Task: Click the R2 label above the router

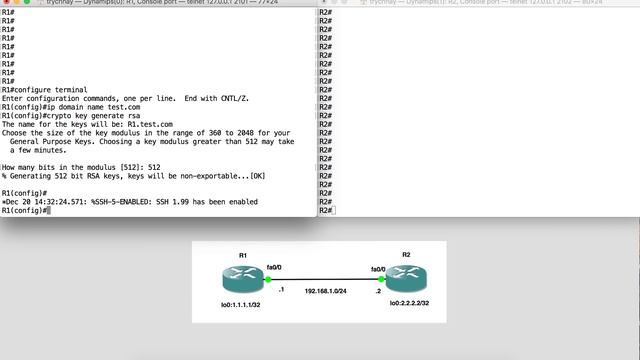Action: point(406,255)
